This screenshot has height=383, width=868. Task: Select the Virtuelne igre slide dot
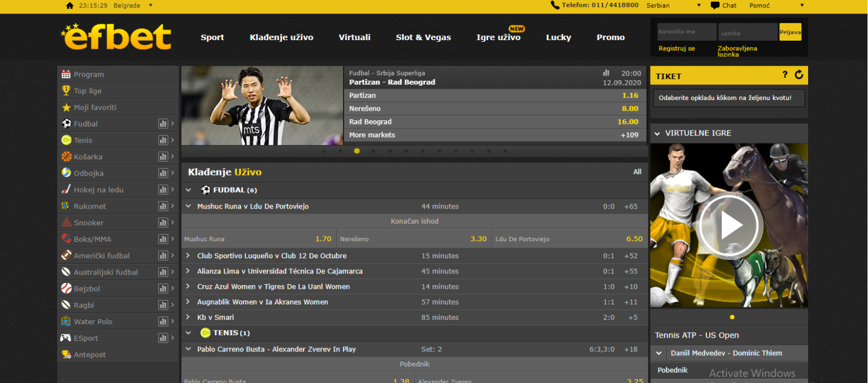(x=732, y=317)
